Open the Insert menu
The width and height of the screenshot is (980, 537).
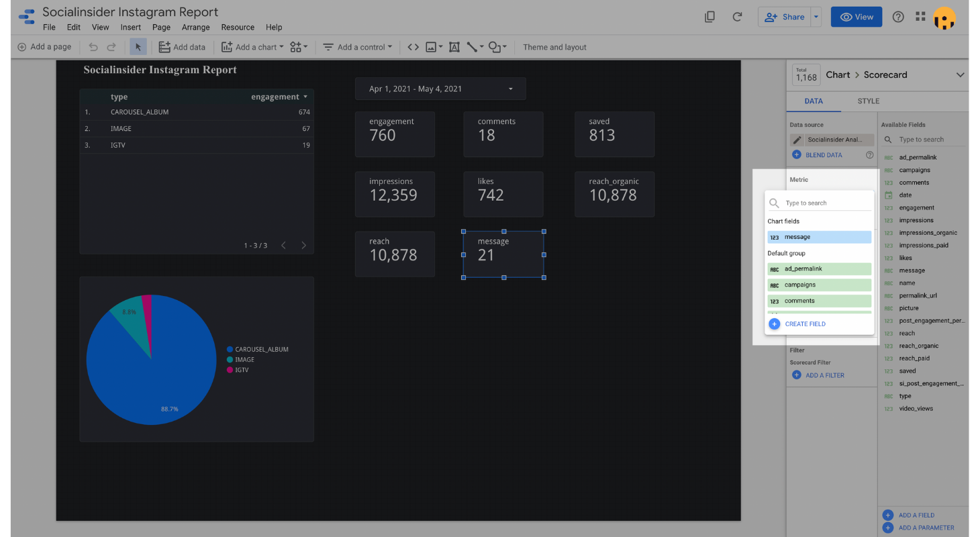click(131, 28)
